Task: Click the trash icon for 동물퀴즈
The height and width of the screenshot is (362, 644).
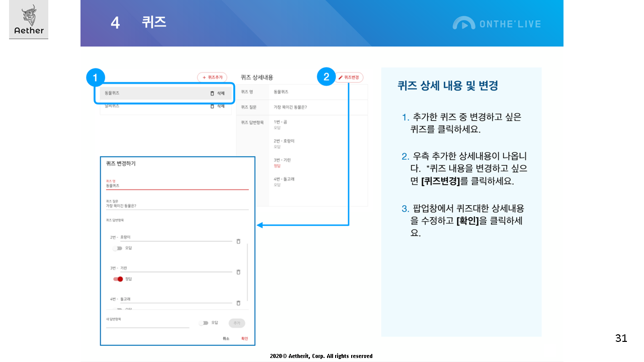Action: 212,94
